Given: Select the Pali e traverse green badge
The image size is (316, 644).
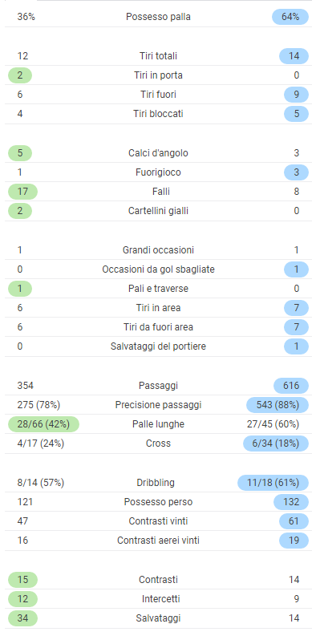Looking at the screenshot, I should tap(20, 289).
